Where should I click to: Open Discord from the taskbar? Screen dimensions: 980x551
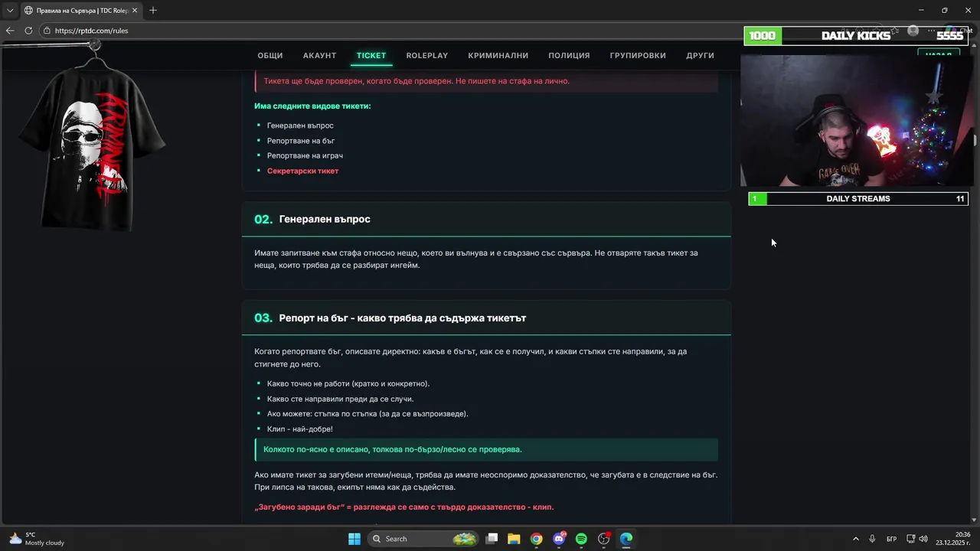[559, 539]
